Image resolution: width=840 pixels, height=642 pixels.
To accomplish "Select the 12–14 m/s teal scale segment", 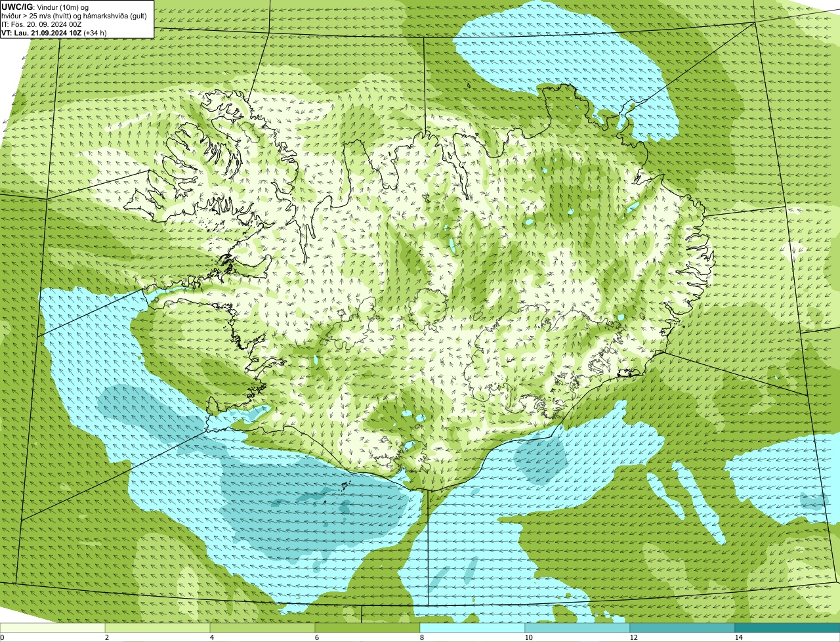I will click(682, 628).
